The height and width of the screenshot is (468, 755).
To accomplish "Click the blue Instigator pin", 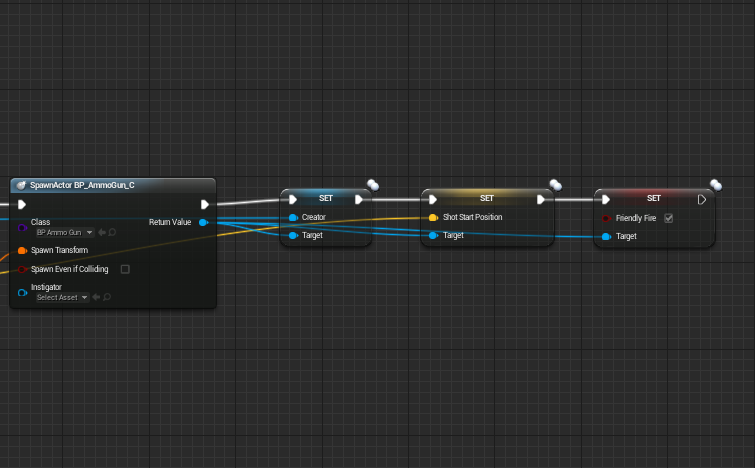I will (22, 293).
